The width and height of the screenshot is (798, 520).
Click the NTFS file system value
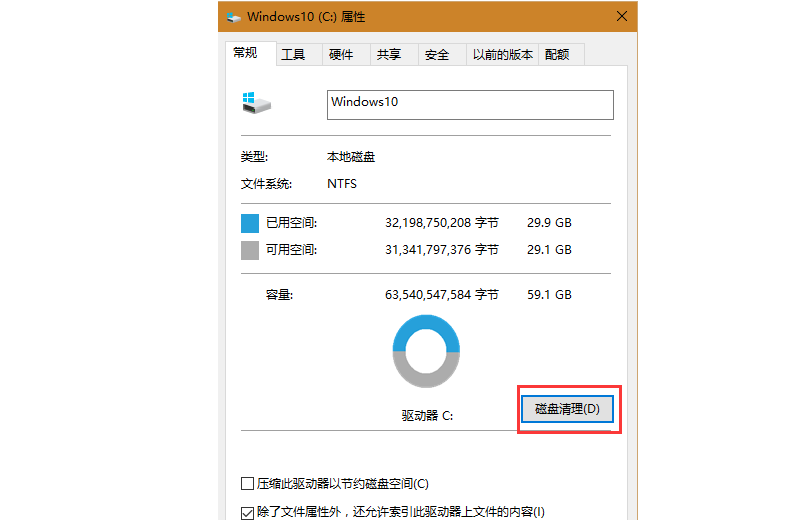coord(342,184)
